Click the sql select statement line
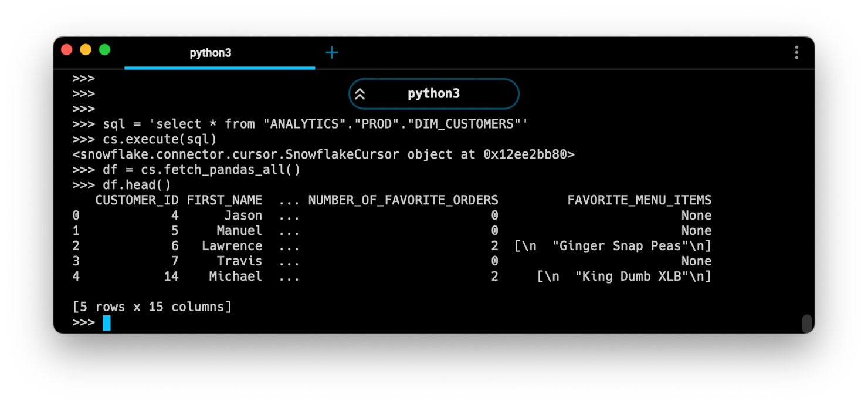This screenshot has width=868, height=404. point(299,123)
